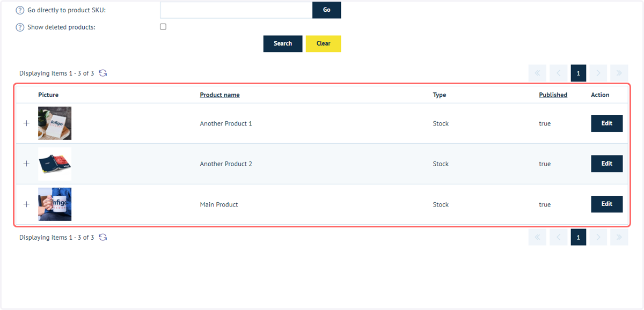Click the Search button

283,43
